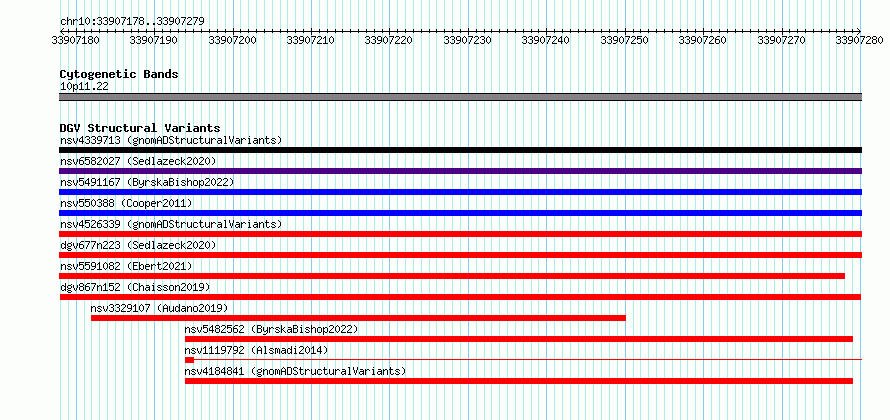
Task: Click the nsv5591082 Ebert2021 label
Action: (x=126, y=266)
